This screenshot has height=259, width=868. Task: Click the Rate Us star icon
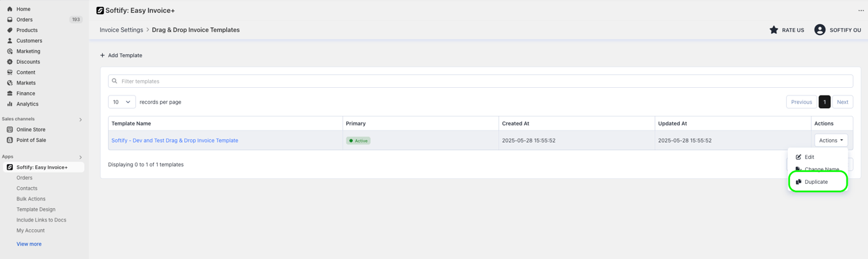[773, 30]
